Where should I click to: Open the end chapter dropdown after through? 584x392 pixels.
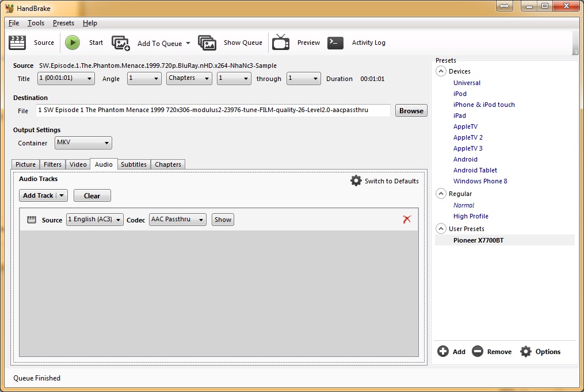[304, 79]
